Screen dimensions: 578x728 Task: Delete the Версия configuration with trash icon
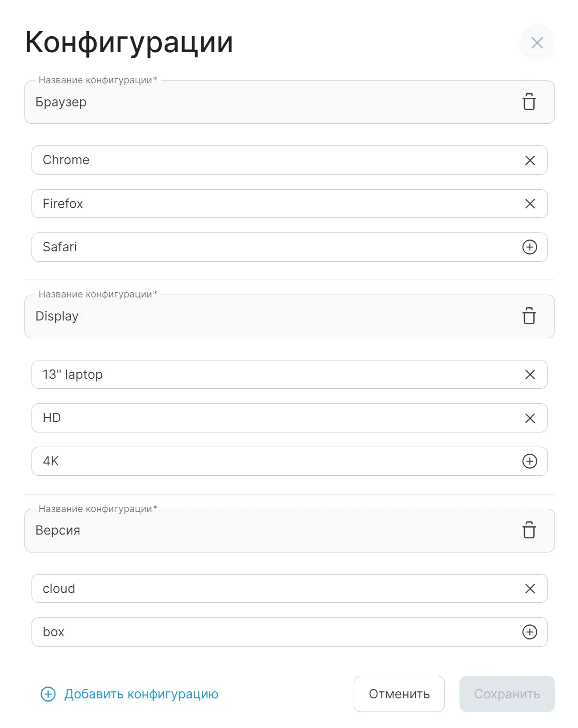tap(529, 530)
